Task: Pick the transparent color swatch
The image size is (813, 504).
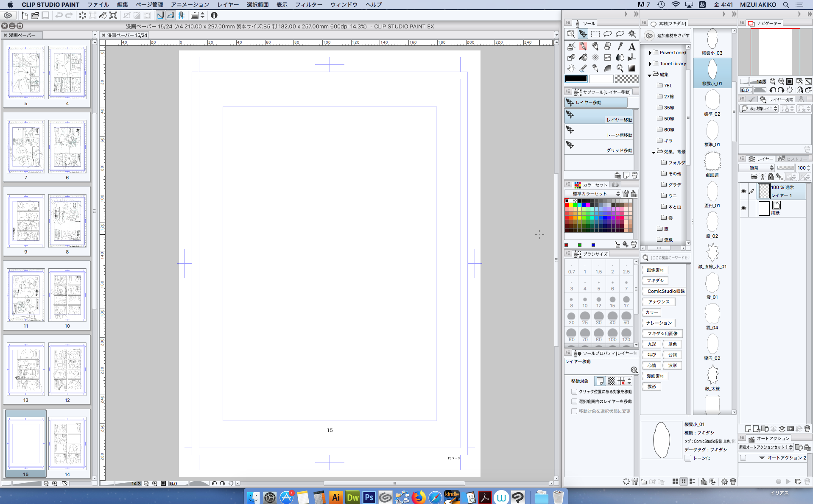Action: click(626, 79)
